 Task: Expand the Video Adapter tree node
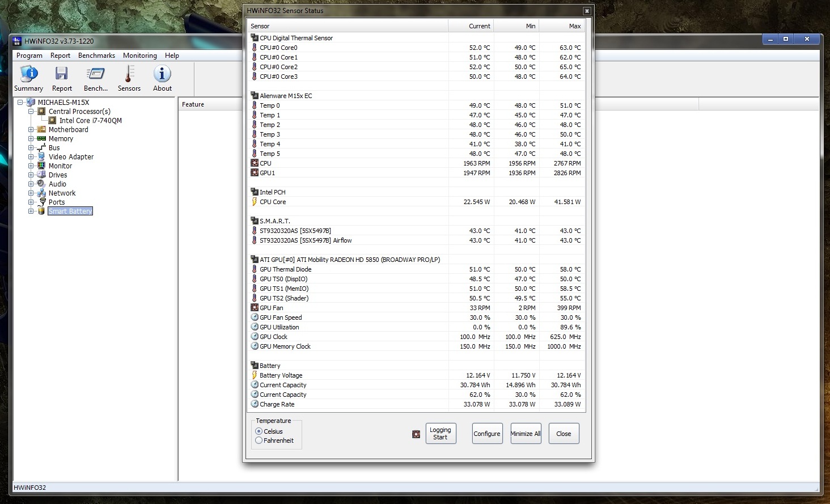point(31,157)
